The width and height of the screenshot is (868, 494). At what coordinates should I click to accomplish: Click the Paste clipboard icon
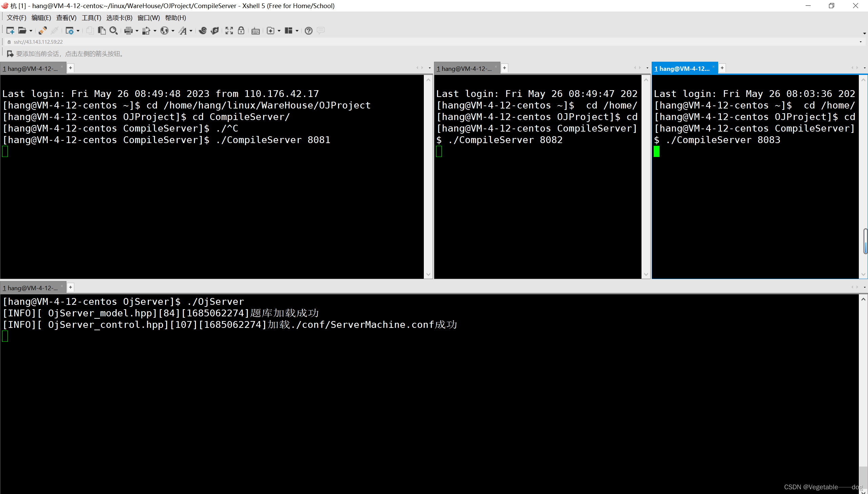coord(101,31)
